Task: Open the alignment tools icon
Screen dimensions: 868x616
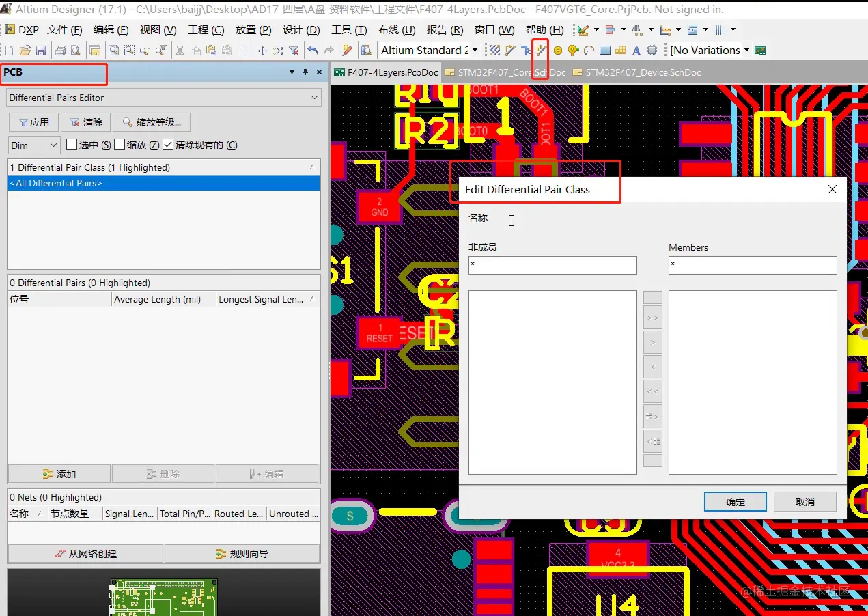Action: tap(610, 30)
